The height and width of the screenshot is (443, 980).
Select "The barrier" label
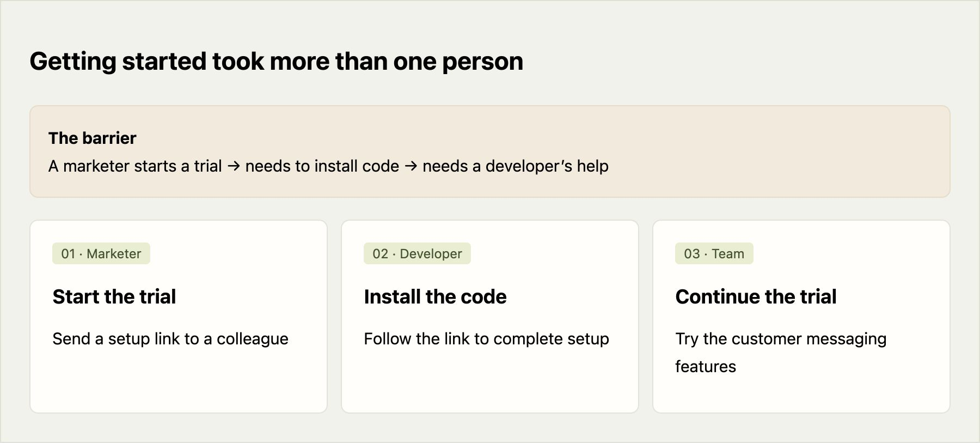coord(92,138)
